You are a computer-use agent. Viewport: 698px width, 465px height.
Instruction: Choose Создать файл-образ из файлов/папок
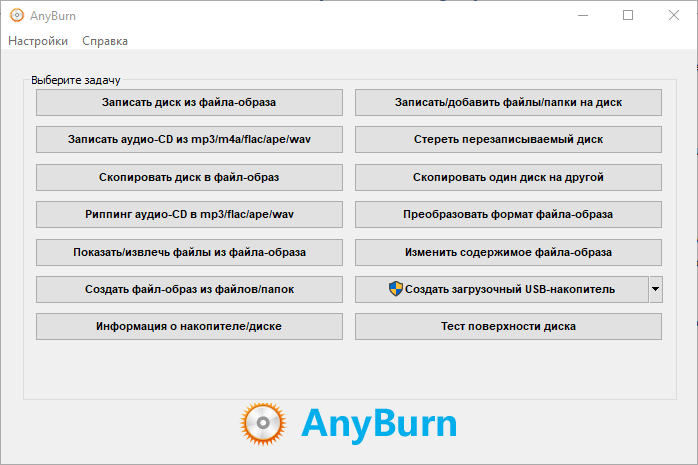coord(189,289)
